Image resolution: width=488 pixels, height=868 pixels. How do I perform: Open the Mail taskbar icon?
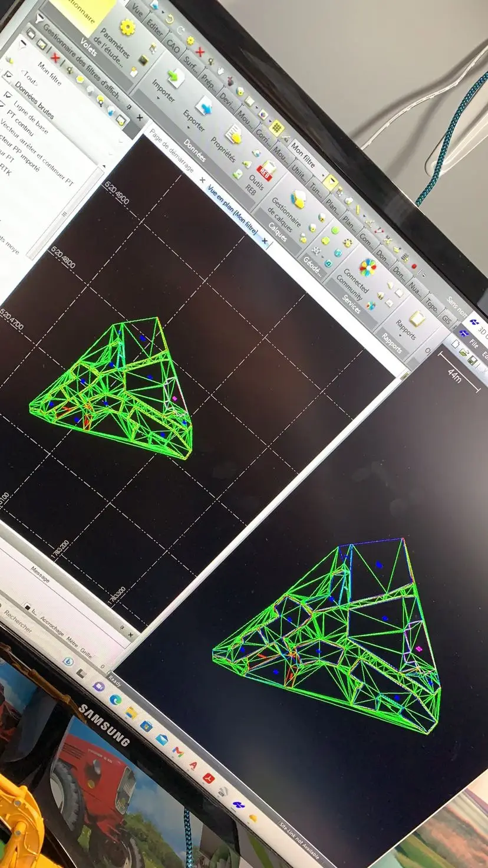click(162, 739)
